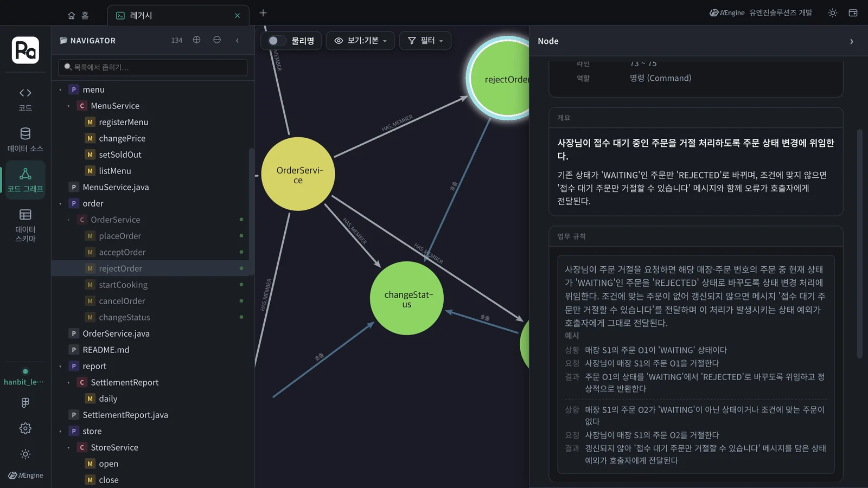Click the //Engine logo at sidebar bottom

tap(25, 476)
